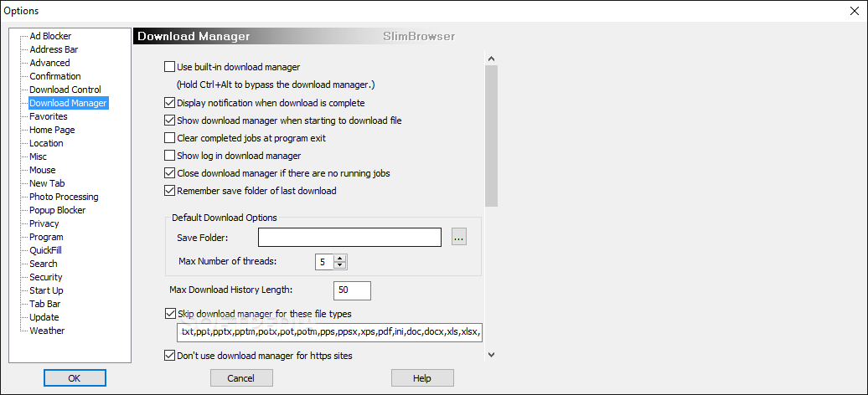Open Help for the options dialog

pyautogui.click(x=422, y=378)
